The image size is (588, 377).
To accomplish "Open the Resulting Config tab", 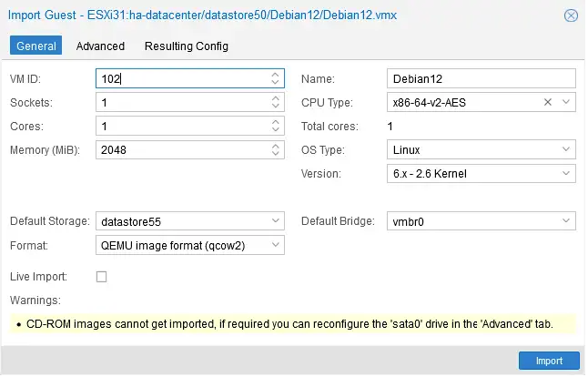I will [188, 46].
